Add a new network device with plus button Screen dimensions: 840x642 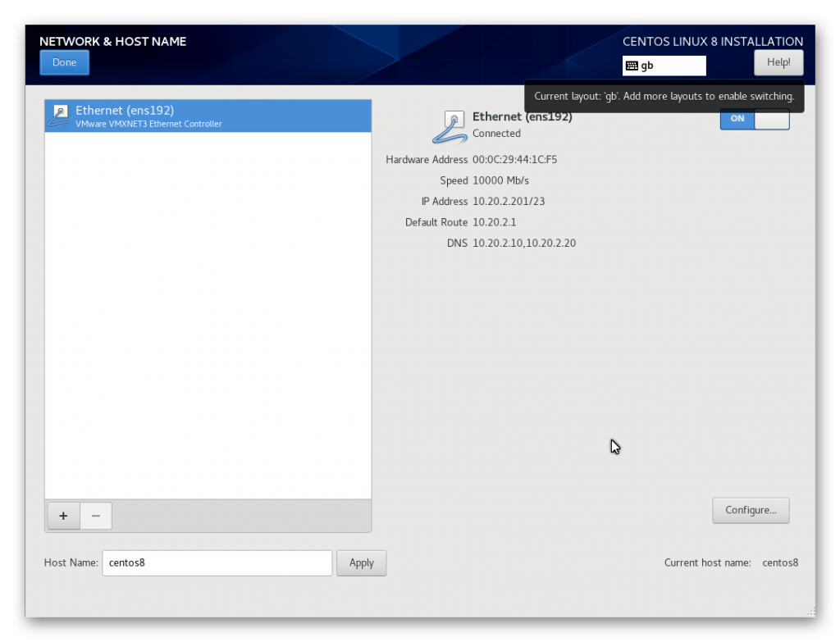click(x=63, y=516)
